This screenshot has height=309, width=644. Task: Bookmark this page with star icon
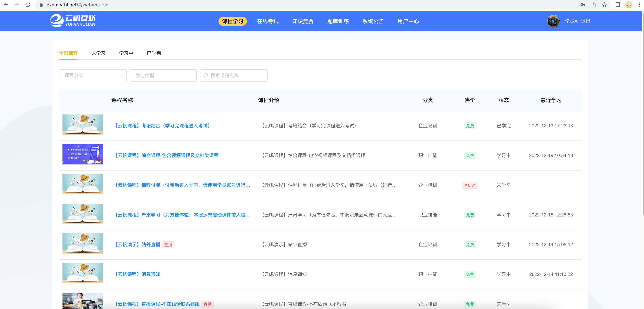point(604,5)
